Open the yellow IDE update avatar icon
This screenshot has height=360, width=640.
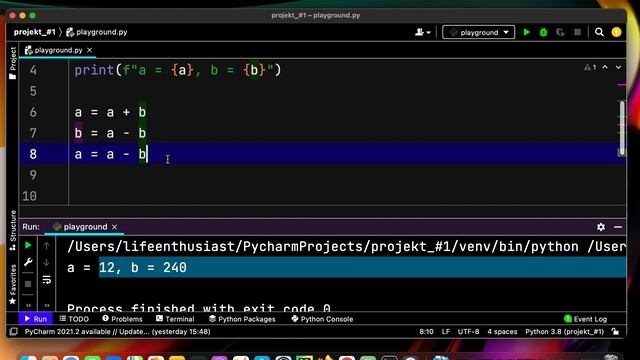point(616,32)
